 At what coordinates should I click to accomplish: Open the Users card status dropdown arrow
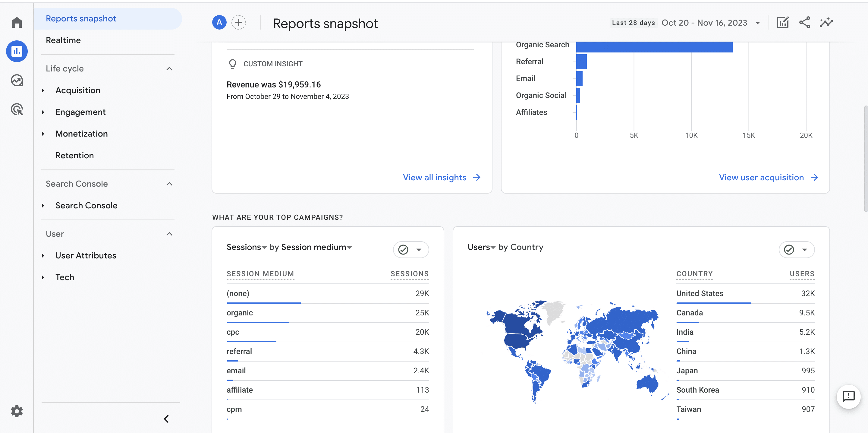(x=805, y=250)
